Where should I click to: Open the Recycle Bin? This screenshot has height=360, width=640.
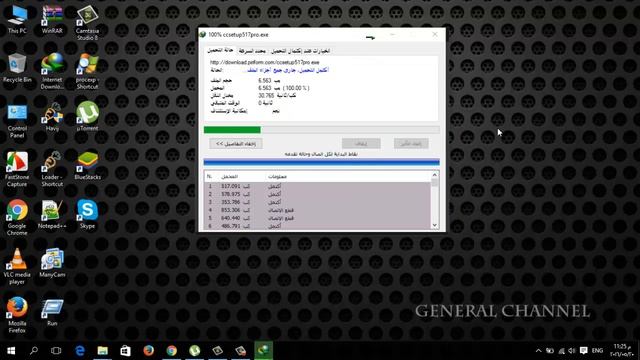pyautogui.click(x=17, y=68)
